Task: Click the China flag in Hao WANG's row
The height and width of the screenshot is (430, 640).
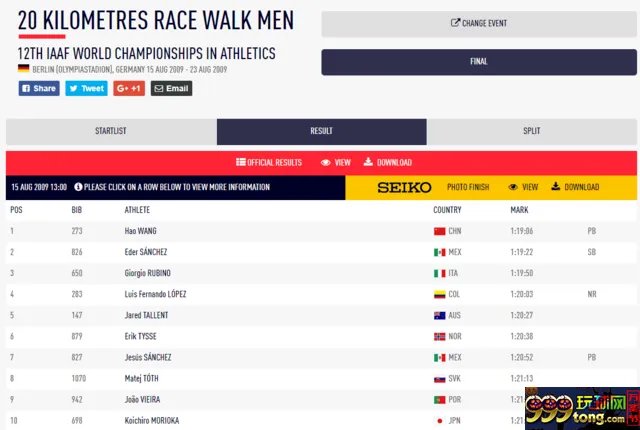Action: point(440,231)
